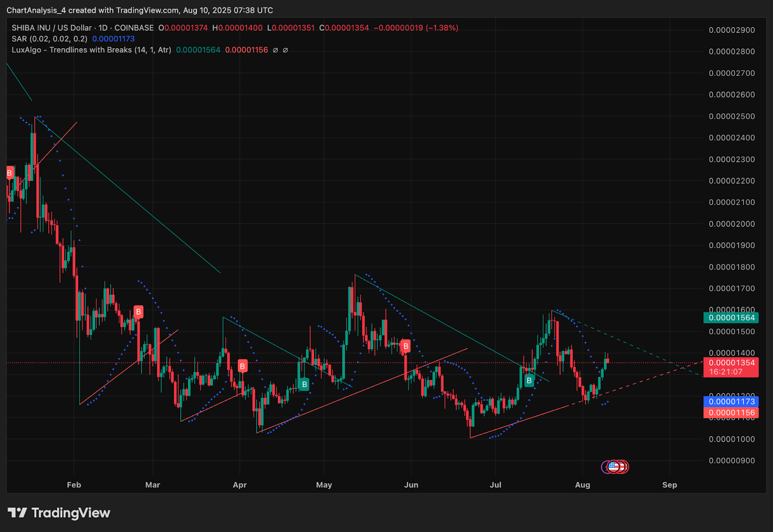The image size is (773, 532).
Task: Click the red 0.00001156 price label
Action: click(x=731, y=413)
